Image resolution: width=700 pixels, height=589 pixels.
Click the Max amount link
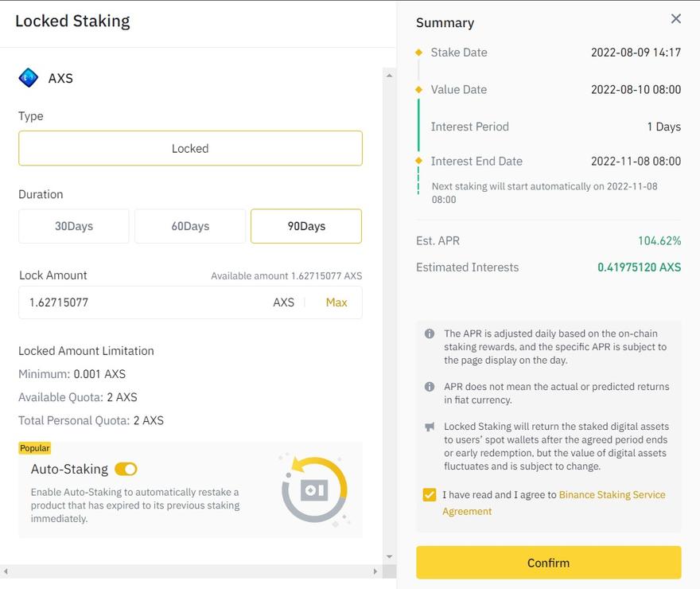point(336,302)
